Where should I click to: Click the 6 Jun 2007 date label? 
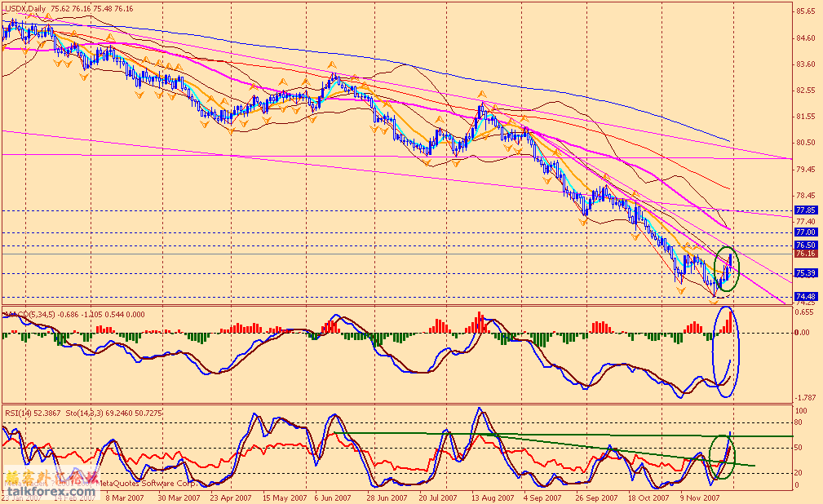pos(333,497)
